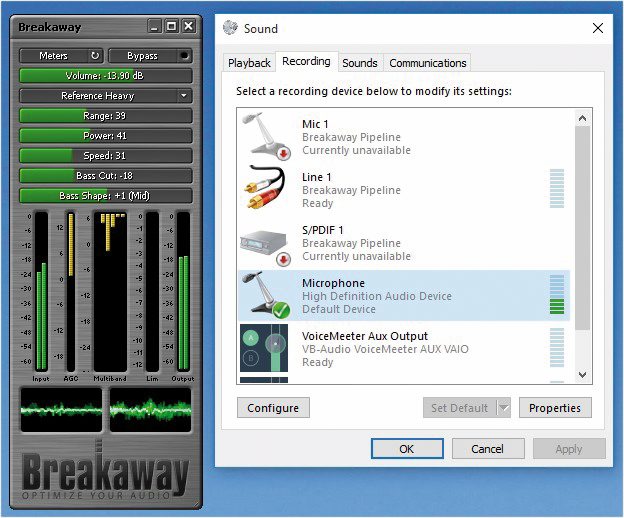Click the Bass Cut: -18 slider
The height and width of the screenshot is (518, 624).
[x=106, y=175]
